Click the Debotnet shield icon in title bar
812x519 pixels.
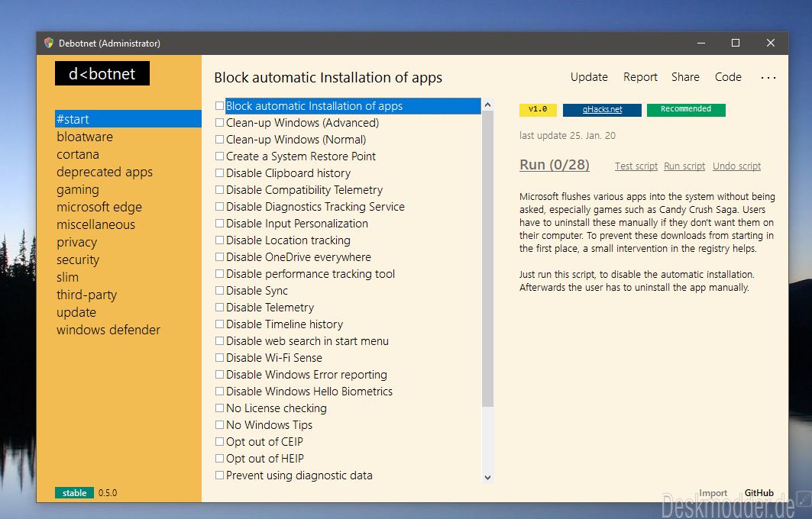click(49, 43)
